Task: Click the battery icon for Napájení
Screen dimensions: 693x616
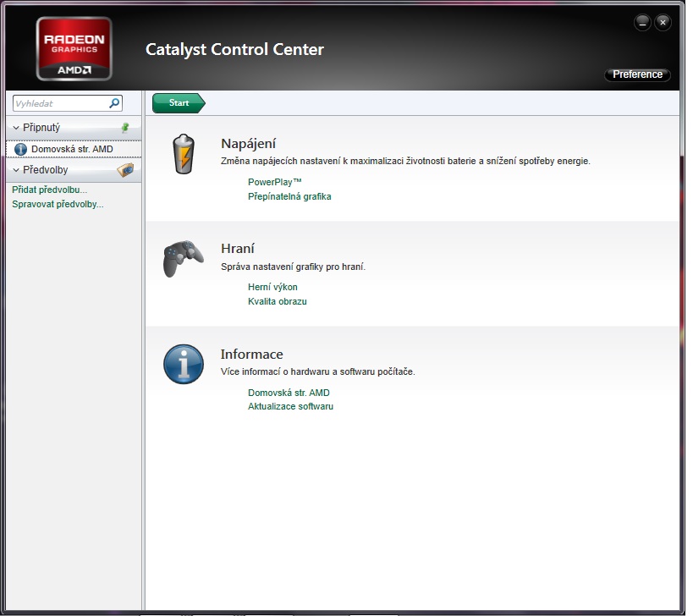Action: 184,154
